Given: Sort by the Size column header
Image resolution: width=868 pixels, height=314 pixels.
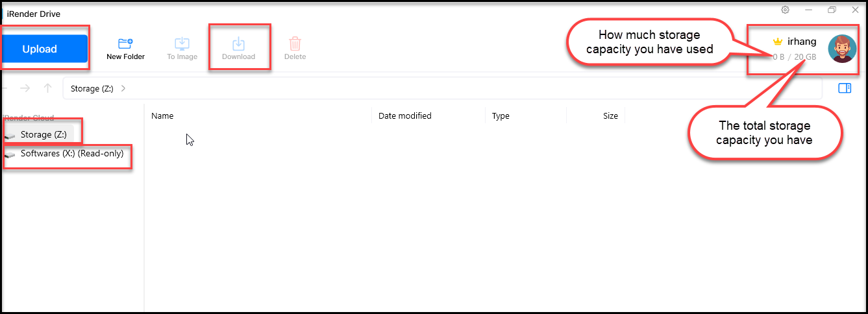Looking at the screenshot, I should click(610, 116).
